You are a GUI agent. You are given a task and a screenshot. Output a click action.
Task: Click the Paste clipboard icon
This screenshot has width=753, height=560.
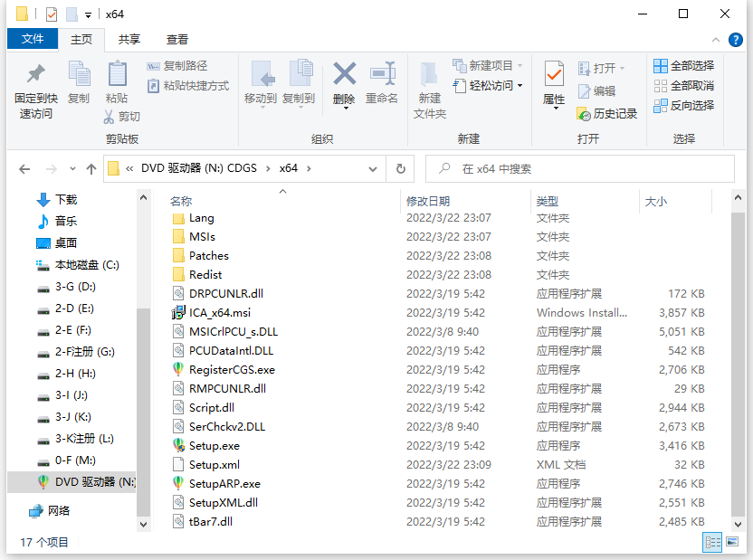117,74
